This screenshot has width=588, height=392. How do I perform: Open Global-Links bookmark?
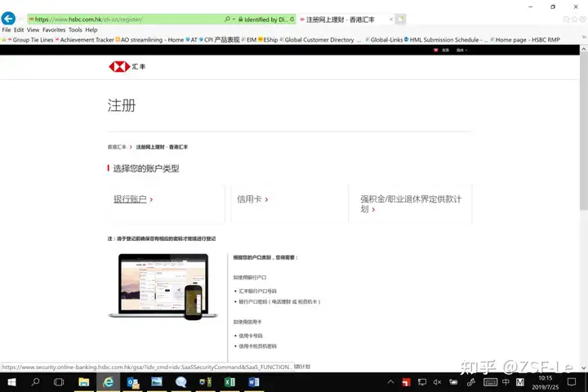(385, 40)
